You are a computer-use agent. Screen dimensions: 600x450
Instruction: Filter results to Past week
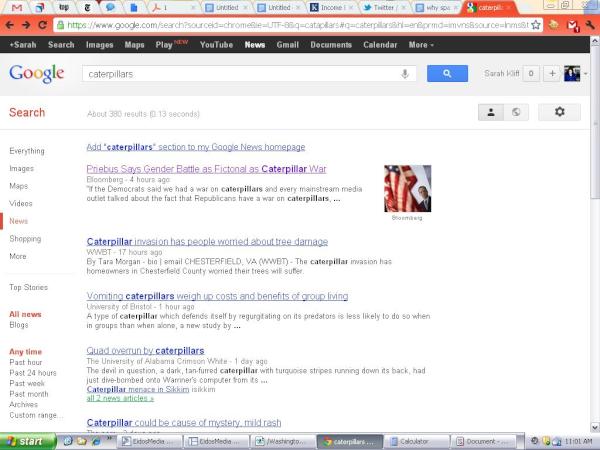[27, 383]
